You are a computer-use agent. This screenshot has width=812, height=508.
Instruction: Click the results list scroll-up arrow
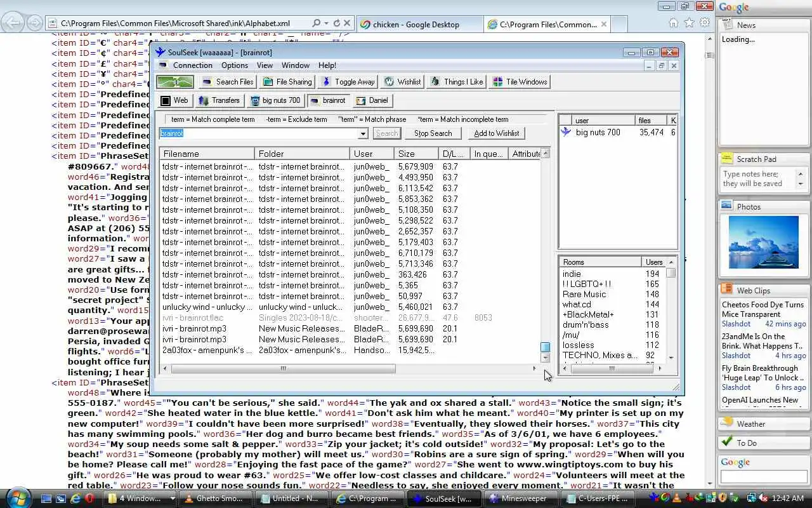click(x=545, y=154)
